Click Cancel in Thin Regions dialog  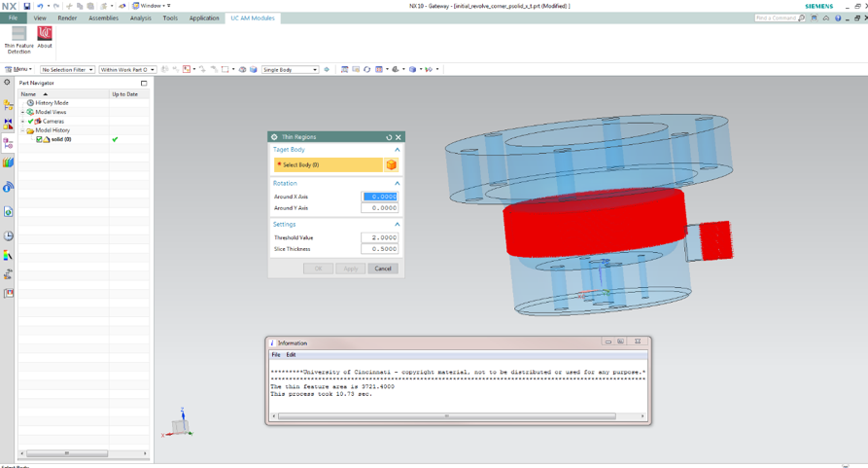pos(383,269)
